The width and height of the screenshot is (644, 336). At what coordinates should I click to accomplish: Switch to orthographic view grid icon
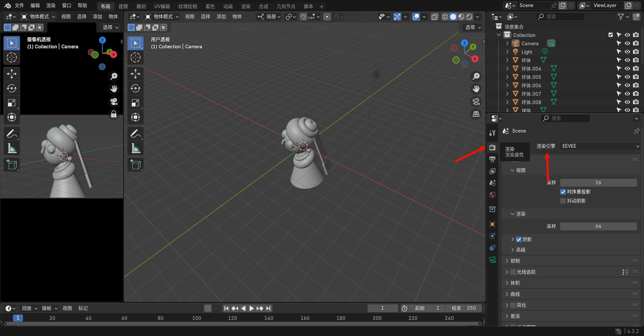[x=476, y=114]
